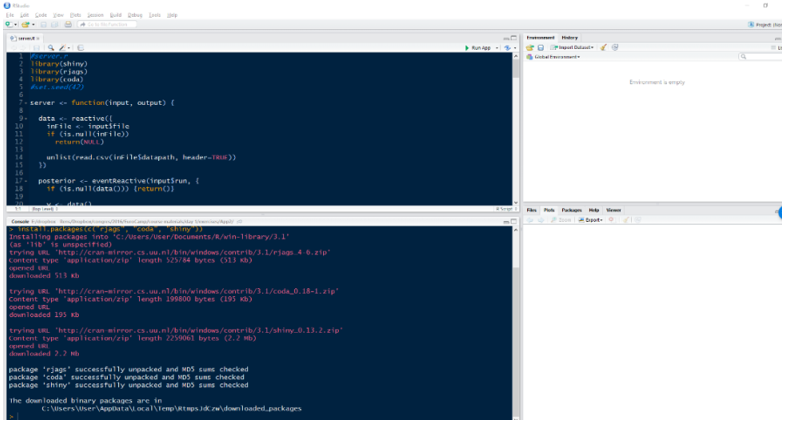Click the Find/Replace magnifier in editor toolbar
The image size is (786, 422).
(51, 48)
